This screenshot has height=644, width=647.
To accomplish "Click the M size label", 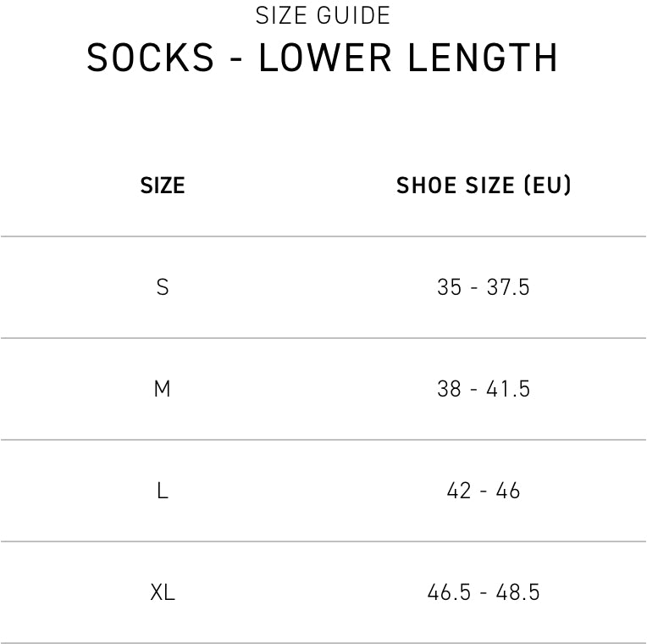I will (x=162, y=389).
